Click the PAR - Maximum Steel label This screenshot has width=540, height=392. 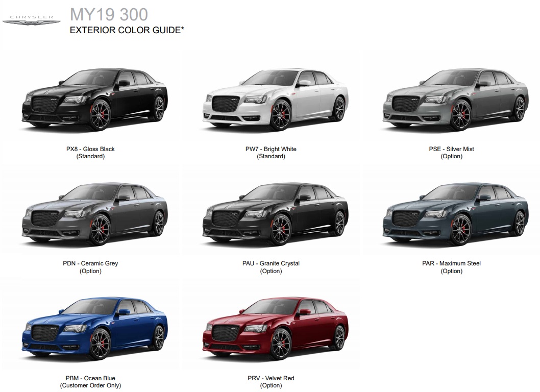tap(451, 263)
